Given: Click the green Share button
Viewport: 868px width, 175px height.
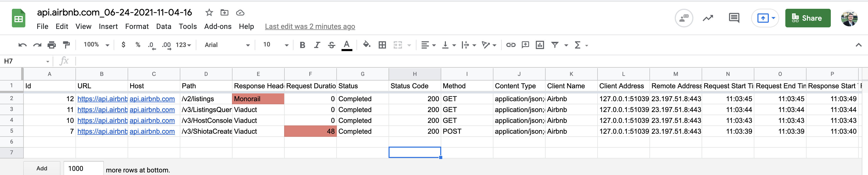Looking at the screenshot, I should point(808,18).
